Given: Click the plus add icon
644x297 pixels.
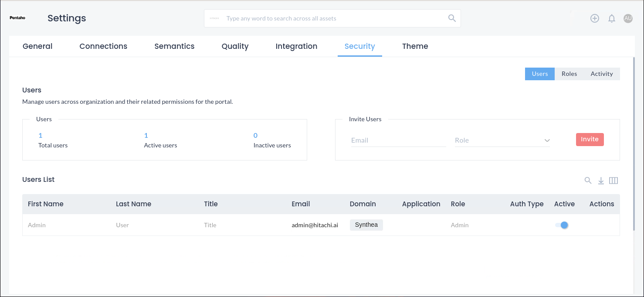Looking at the screenshot, I should [x=594, y=18].
